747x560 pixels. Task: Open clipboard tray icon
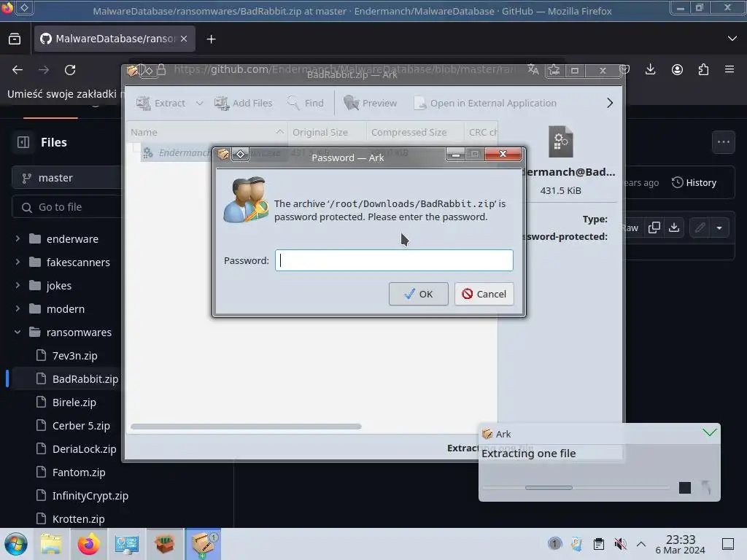pos(599,544)
